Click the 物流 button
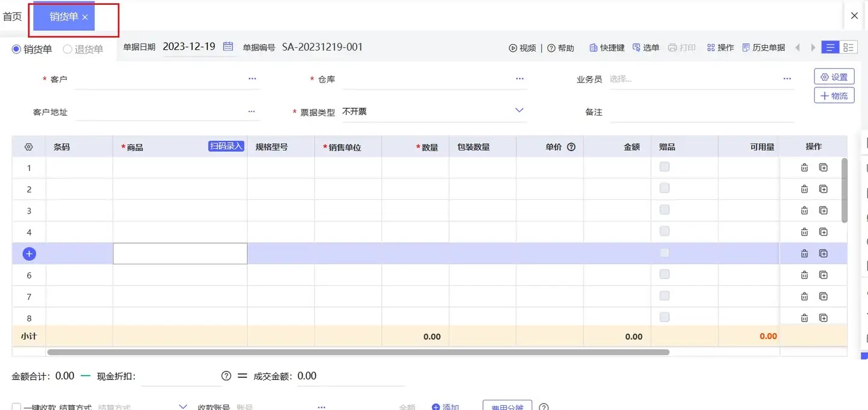This screenshot has height=410, width=868. coord(834,95)
